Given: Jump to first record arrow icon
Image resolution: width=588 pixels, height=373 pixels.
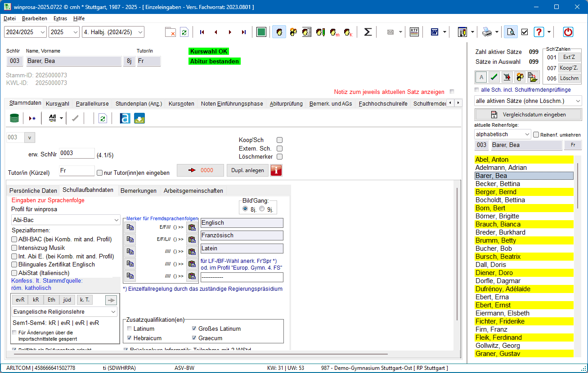Looking at the screenshot, I should 202,32.
